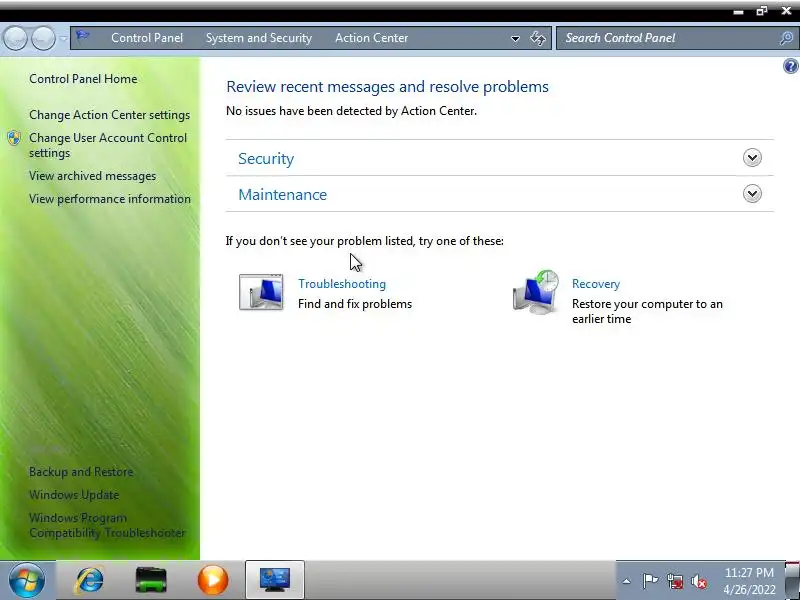Open Windows Update link
800x600 pixels.
[74, 494]
